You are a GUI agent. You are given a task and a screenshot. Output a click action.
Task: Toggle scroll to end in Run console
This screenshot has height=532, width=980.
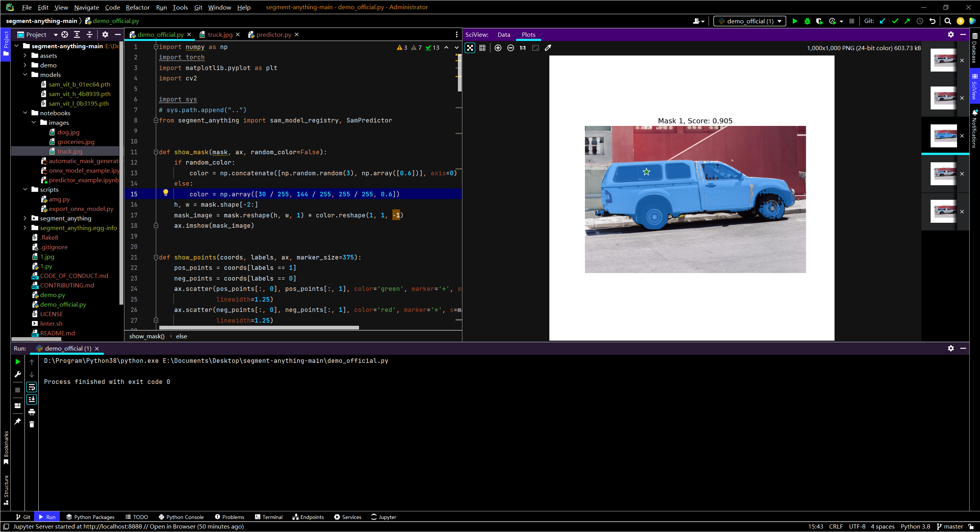pyautogui.click(x=32, y=400)
